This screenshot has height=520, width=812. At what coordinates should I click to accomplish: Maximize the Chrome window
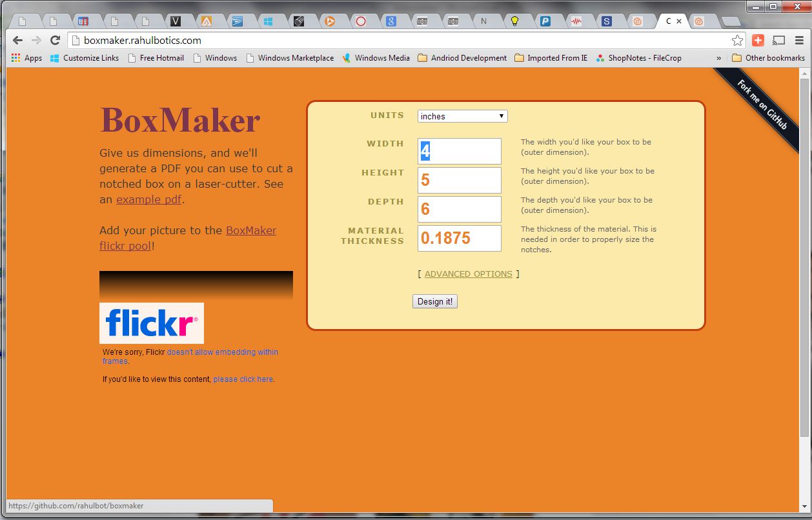tap(773, 6)
